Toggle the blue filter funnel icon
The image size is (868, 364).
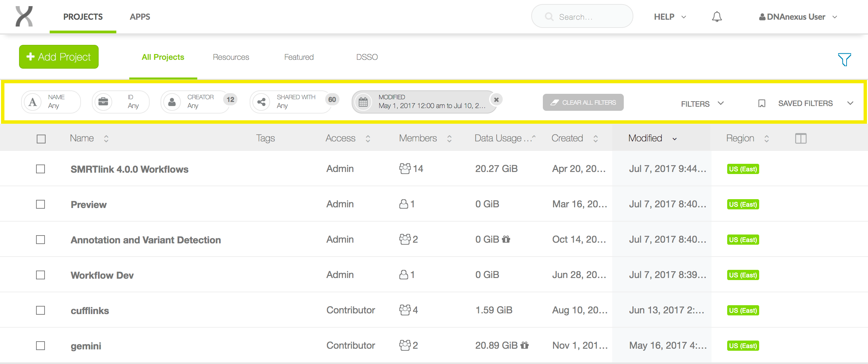pyautogui.click(x=844, y=59)
